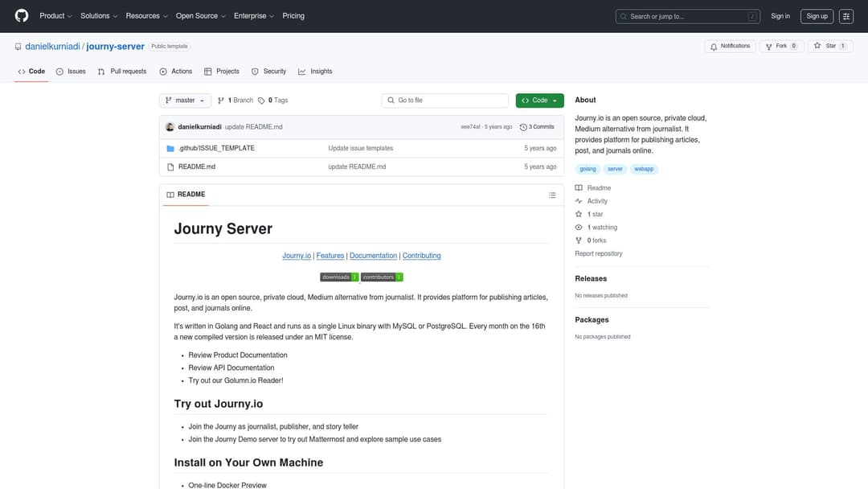The image size is (868, 489).
Task: Switch to the Pull requests tab
Action: 122,72
